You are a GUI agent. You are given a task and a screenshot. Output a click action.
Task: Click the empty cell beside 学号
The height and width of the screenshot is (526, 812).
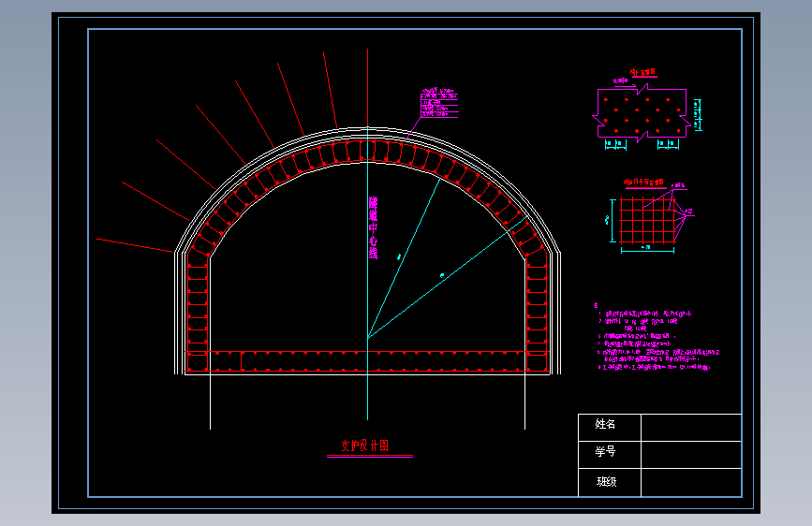tap(691, 455)
